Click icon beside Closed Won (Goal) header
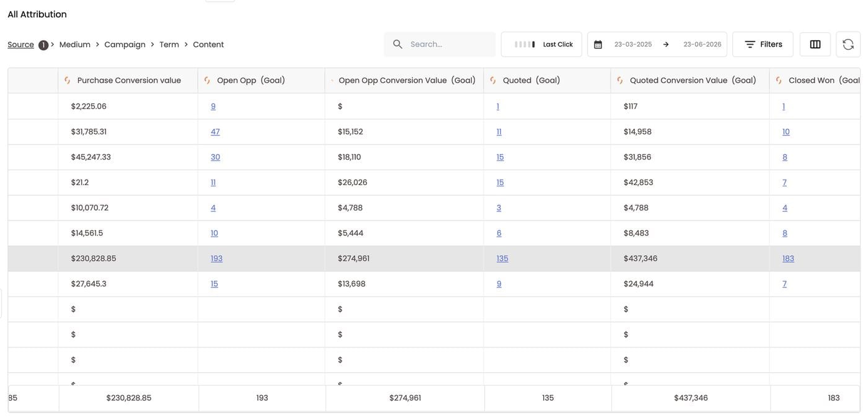The height and width of the screenshot is (418, 868). [779, 81]
